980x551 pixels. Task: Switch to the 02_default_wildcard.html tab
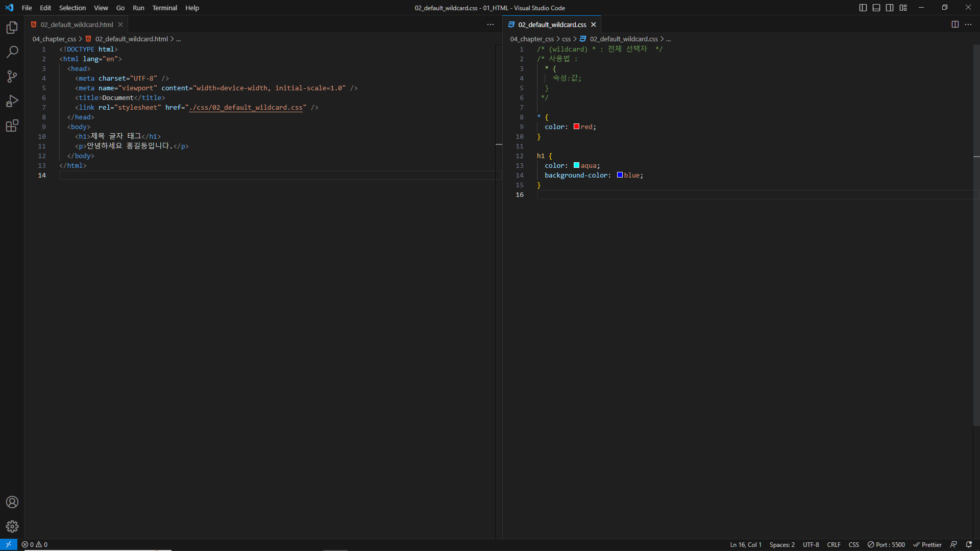[77, 24]
